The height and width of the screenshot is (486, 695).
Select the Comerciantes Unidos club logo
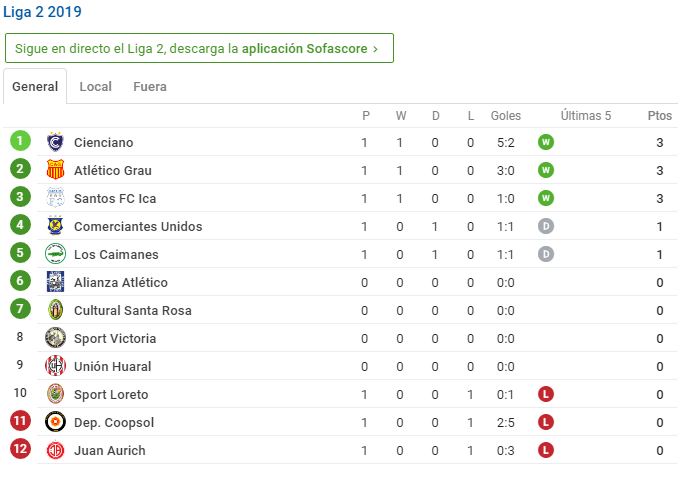tap(55, 226)
